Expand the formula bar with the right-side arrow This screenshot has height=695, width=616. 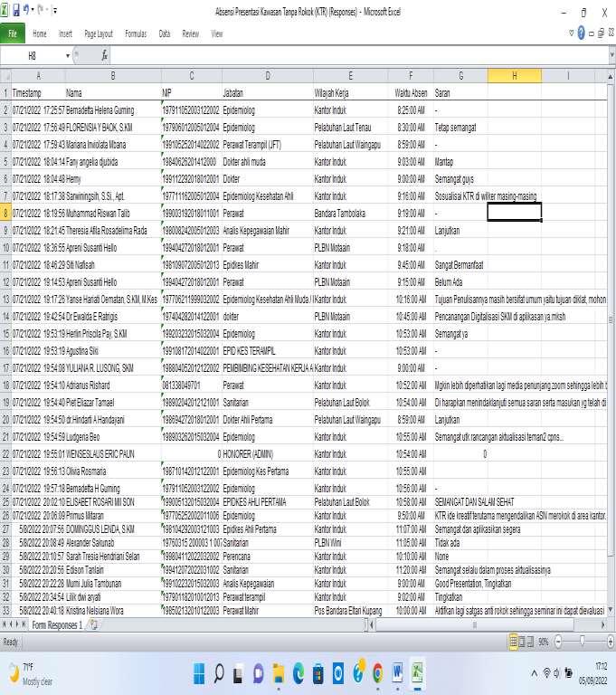tap(612, 55)
